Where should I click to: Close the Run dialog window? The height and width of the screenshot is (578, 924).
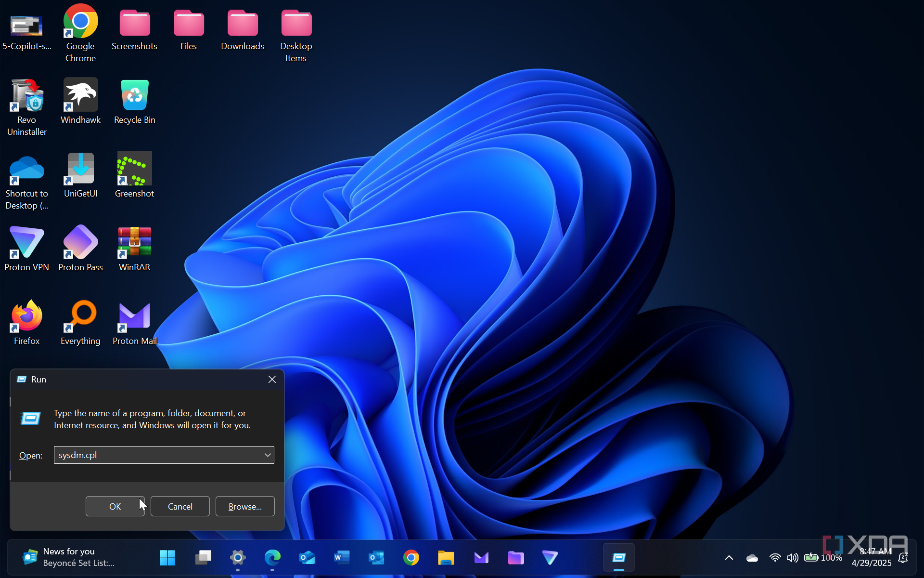(x=272, y=380)
